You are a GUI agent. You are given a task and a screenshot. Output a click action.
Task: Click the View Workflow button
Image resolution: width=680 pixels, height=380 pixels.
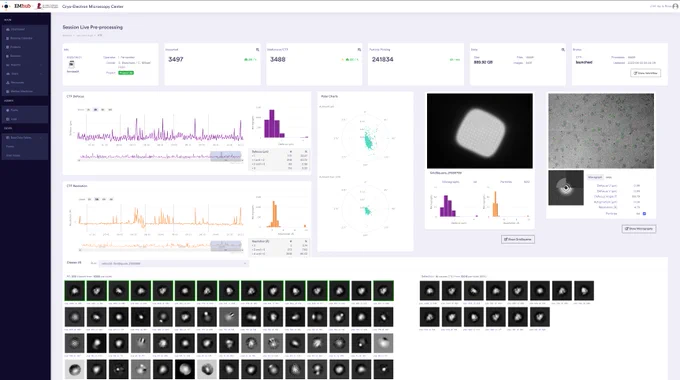point(646,73)
